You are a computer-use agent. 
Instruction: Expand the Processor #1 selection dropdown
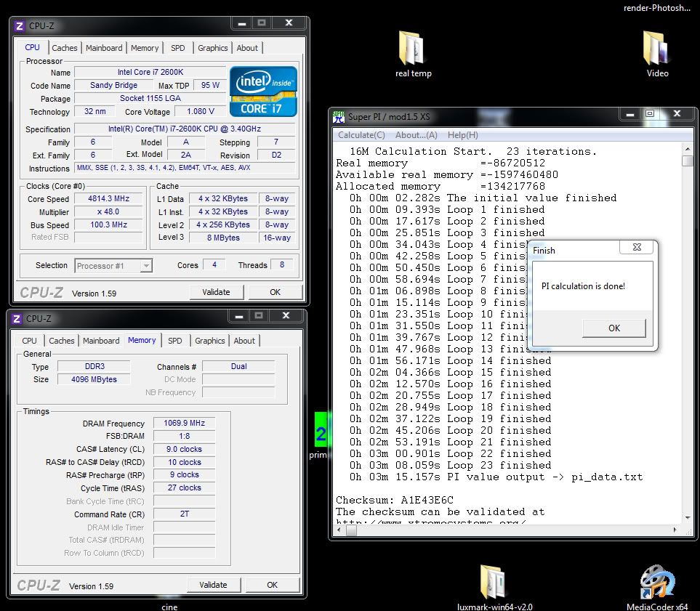[x=146, y=266]
